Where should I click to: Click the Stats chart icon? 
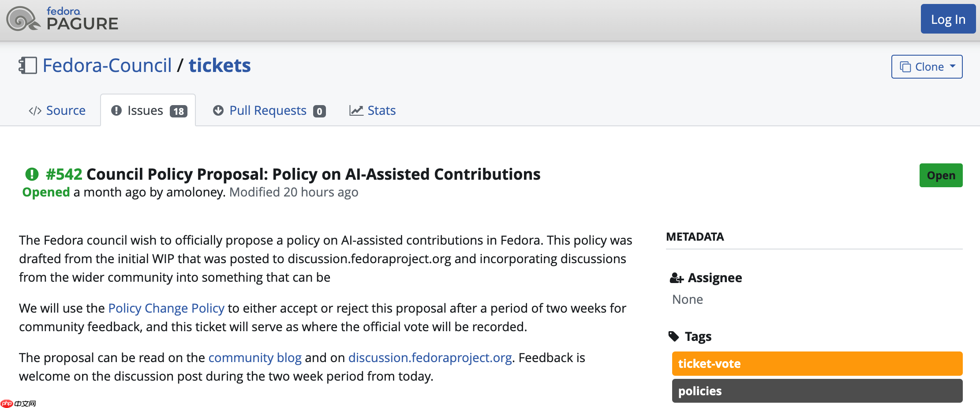pos(356,110)
